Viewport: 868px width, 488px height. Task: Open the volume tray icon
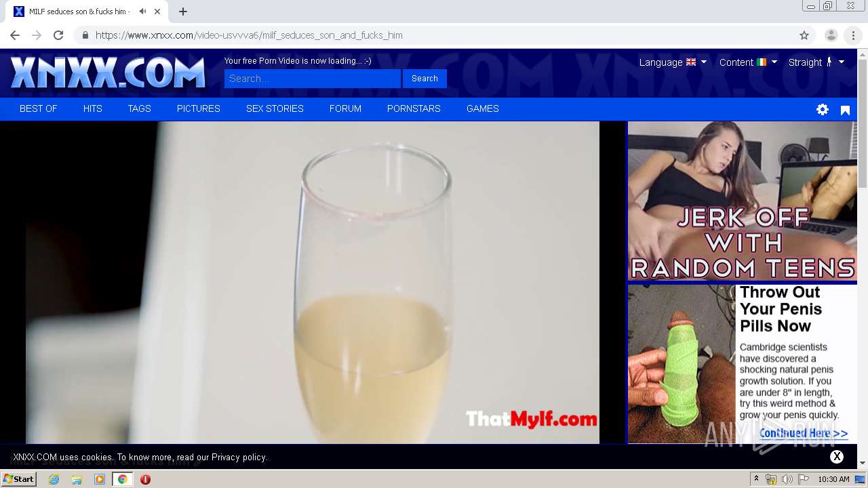point(787,479)
